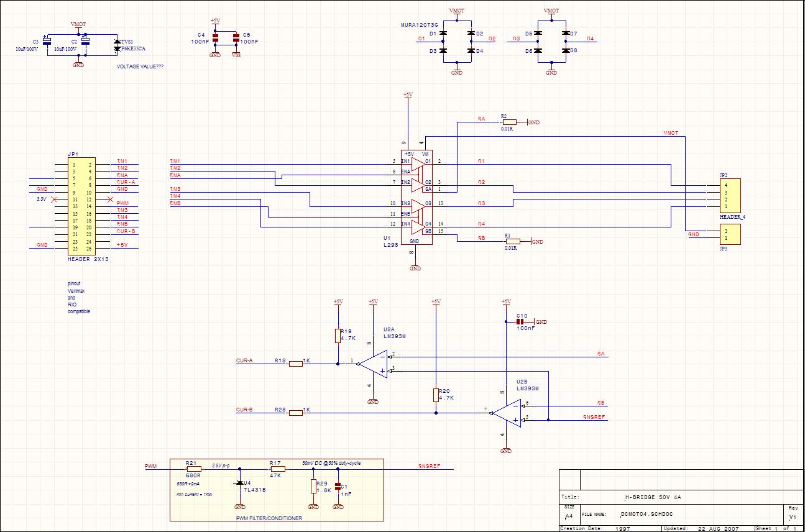The width and height of the screenshot is (805, 532).
Task: Select resistor R21 680R
Action: point(194,469)
